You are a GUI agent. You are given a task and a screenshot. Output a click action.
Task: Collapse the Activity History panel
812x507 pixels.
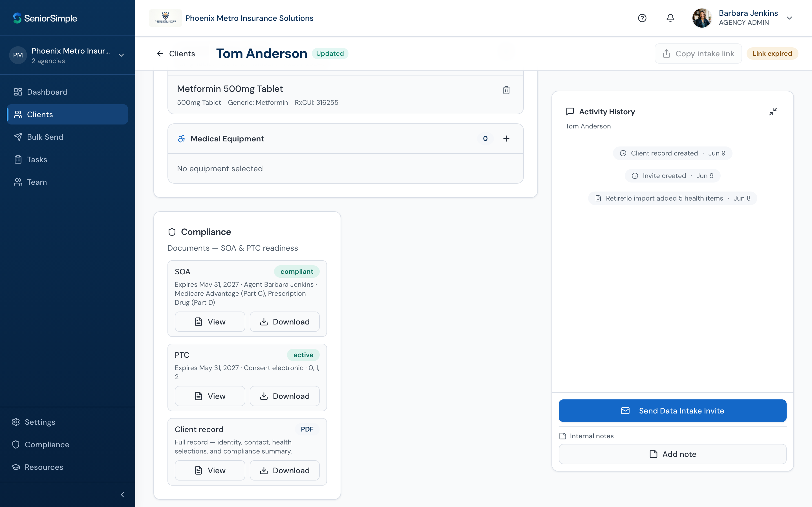point(773,111)
